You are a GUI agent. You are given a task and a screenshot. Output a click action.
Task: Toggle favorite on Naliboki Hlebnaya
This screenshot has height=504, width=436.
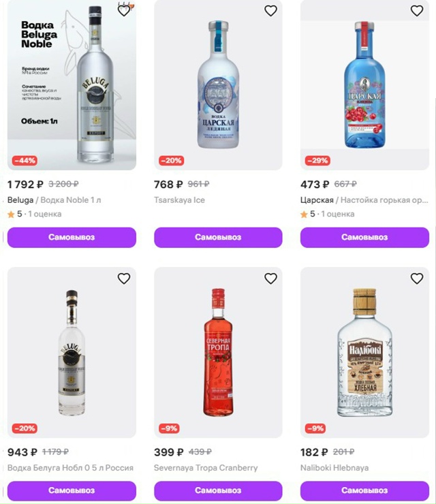pyautogui.click(x=417, y=279)
